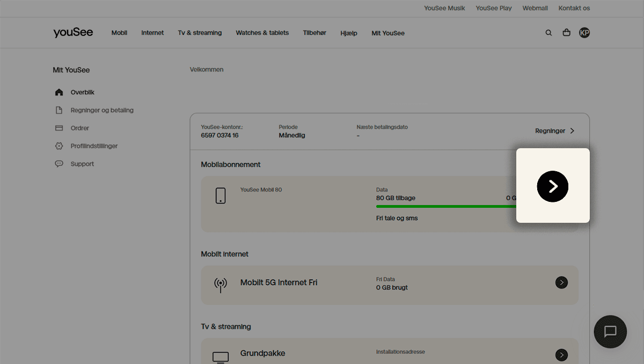Click the YouSee logo

point(73,33)
